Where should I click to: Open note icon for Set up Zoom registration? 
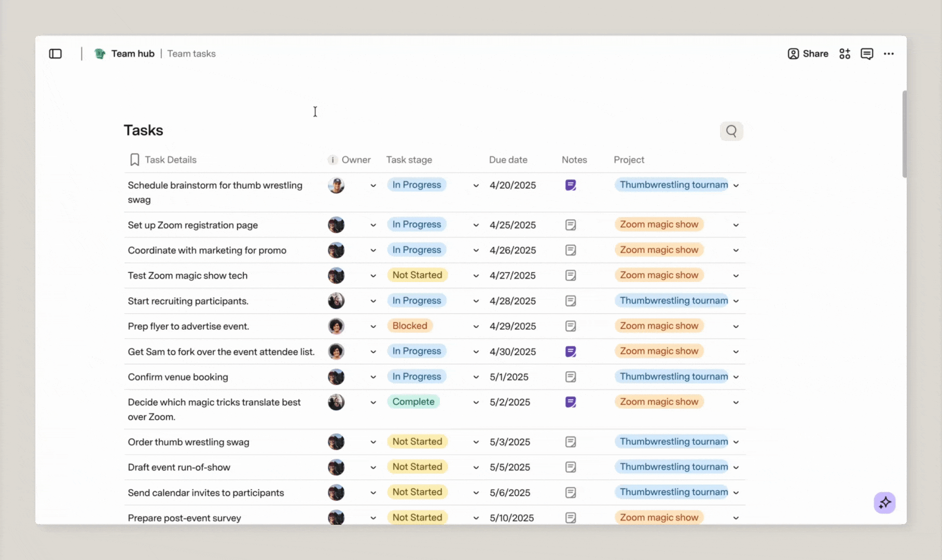coord(571,225)
